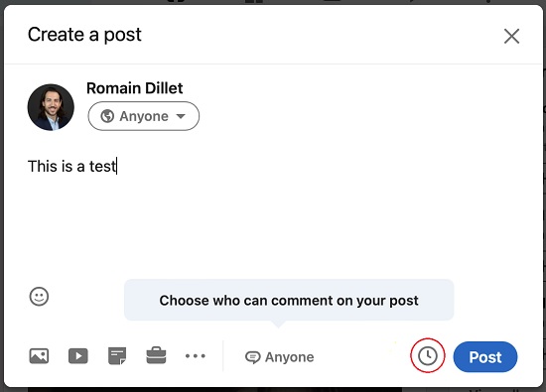
Task: Click the 'Anyone' label under the author name
Action: (144, 116)
